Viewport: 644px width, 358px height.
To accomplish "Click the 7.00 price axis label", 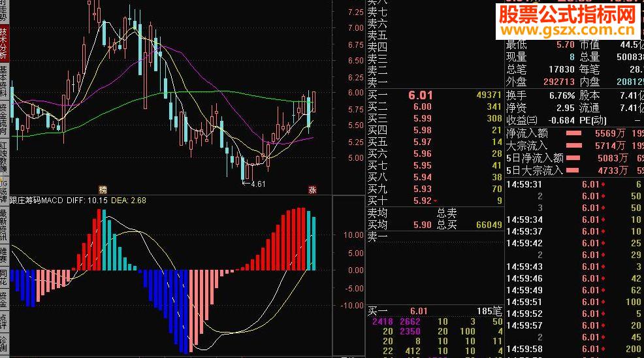I will click(x=356, y=28).
